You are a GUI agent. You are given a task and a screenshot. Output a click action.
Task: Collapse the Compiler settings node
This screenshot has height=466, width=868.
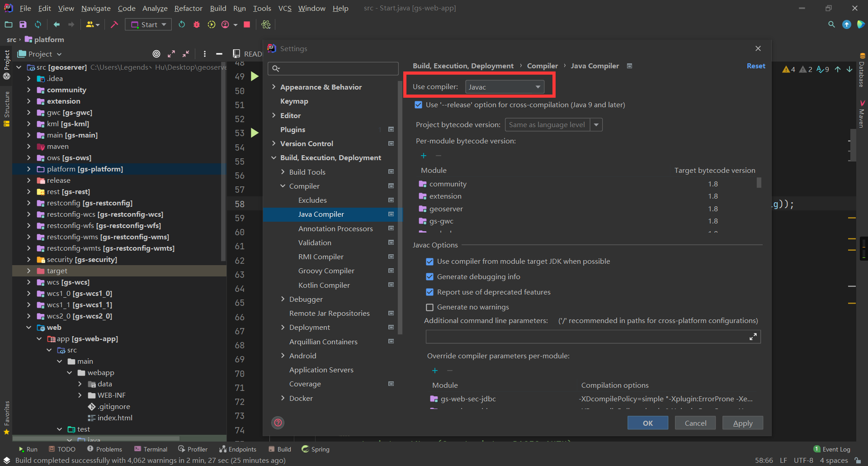point(283,186)
